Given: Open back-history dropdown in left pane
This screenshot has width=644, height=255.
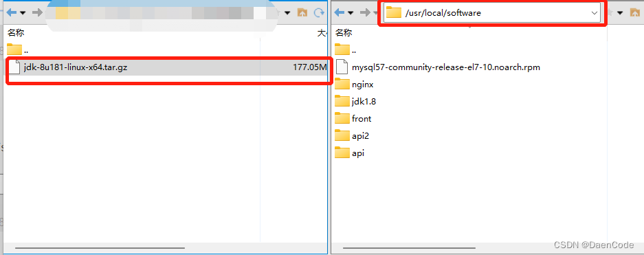Looking at the screenshot, I should click(x=23, y=13).
